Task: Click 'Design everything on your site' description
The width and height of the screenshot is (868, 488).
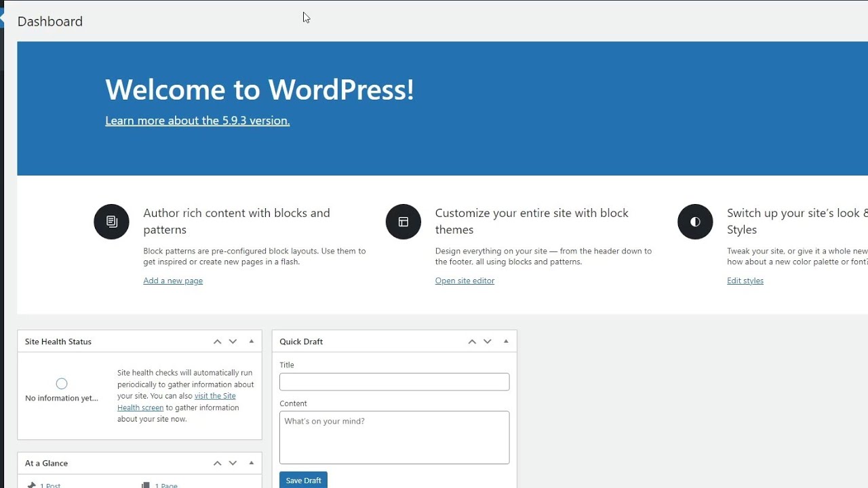Action: (x=543, y=256)
